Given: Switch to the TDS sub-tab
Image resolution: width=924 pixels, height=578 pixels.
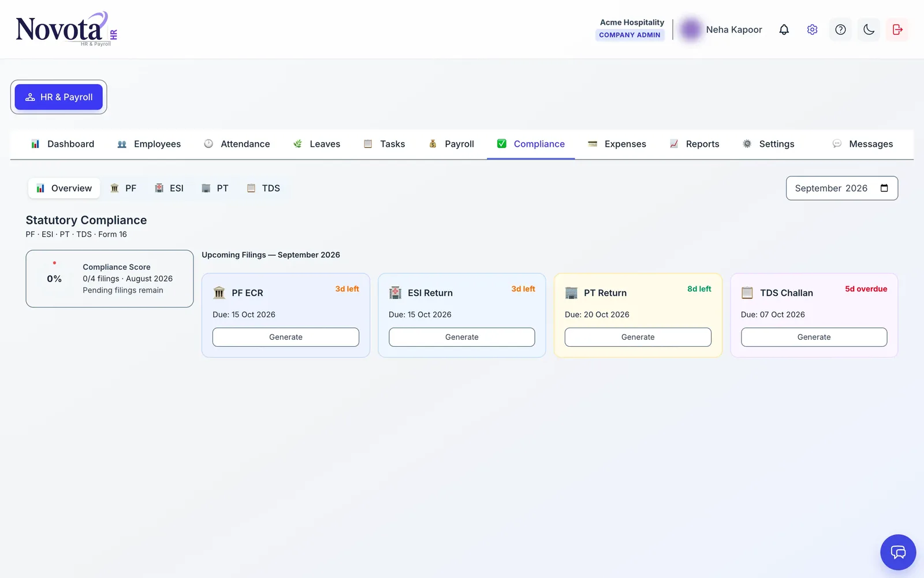Looking at the screenshot, I should (x=263, y=188).
